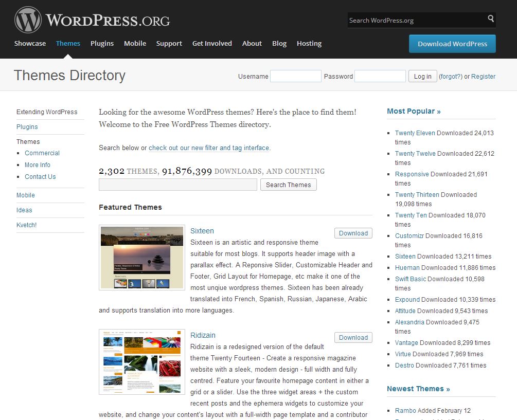Focus the Username input field
This screenshot has height=420, width=517.
295,76
